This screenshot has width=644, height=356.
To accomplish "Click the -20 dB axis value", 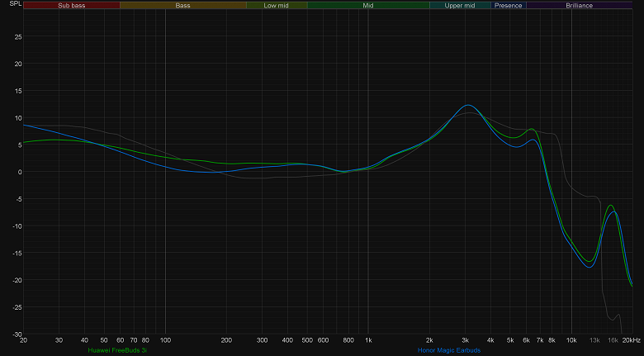I will [17, 280].
